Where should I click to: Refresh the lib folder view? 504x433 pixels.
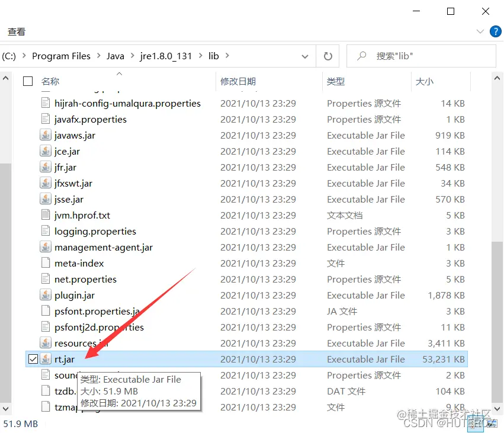point(328,56)
